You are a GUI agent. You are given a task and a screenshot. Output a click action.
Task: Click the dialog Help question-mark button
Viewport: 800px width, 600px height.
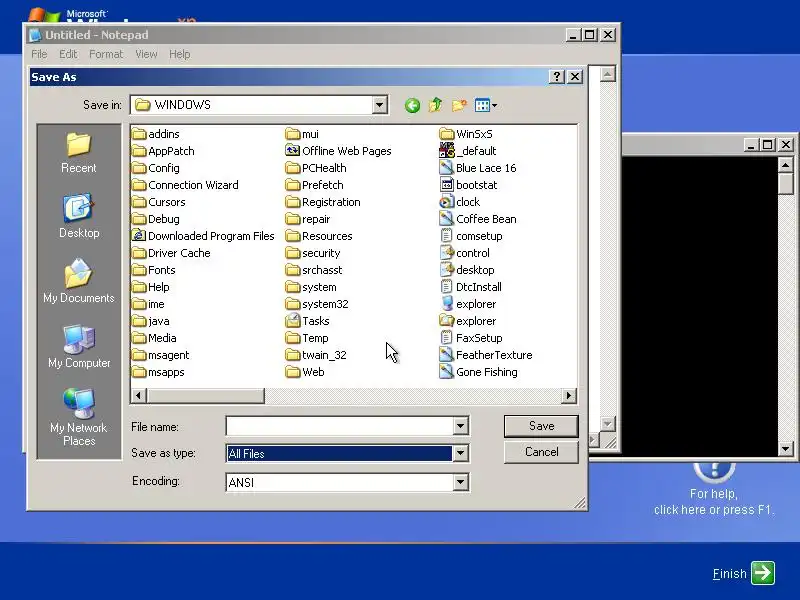click(556, 77)
